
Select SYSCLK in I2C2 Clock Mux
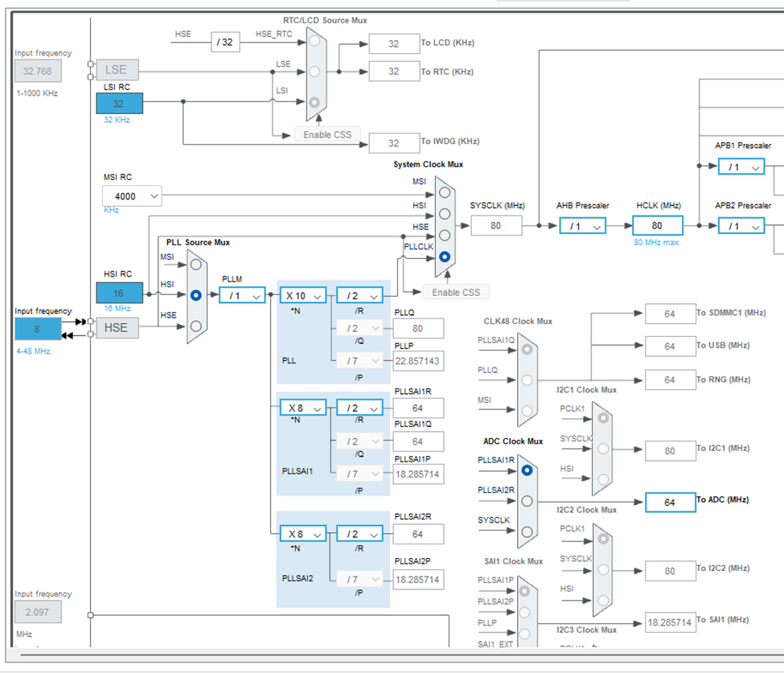pos(604,569)
